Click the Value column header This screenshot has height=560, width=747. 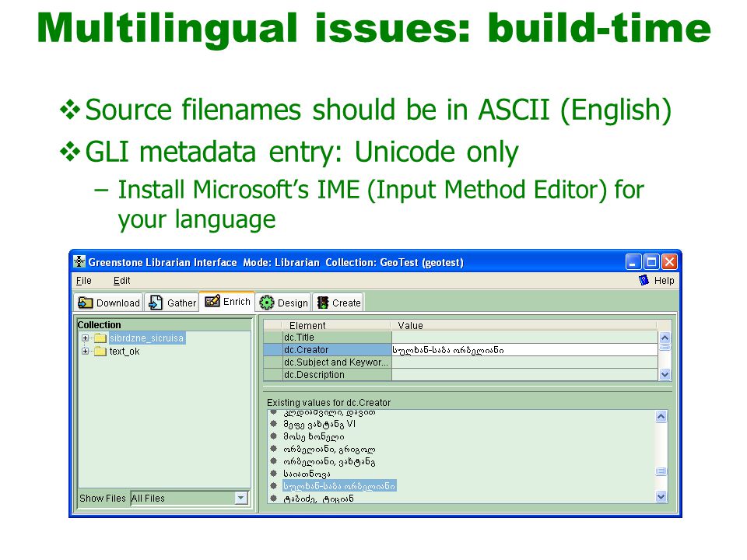tap(524, 325)
